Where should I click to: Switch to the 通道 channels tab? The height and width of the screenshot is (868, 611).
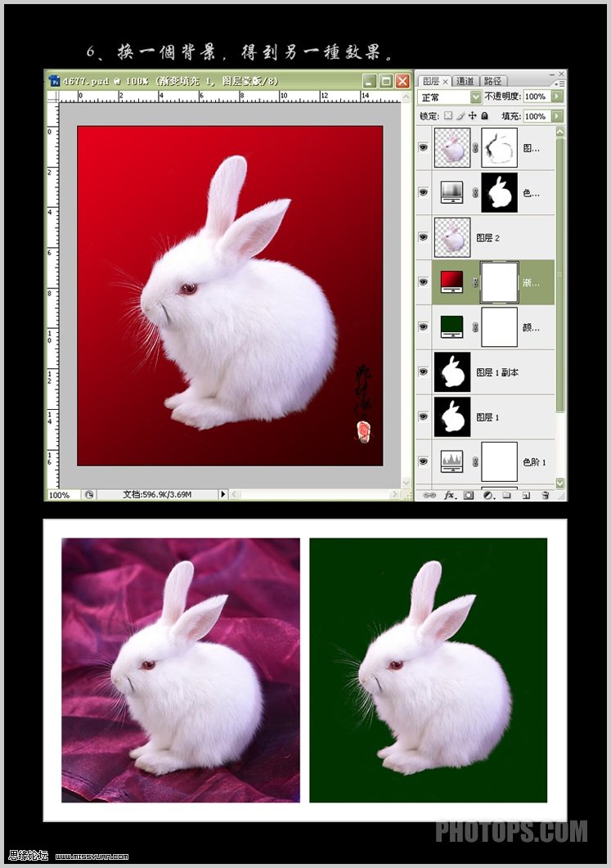click(x=465, y=81)
